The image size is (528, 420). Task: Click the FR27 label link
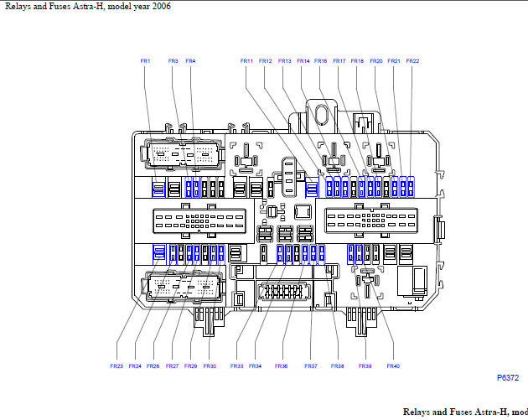click(172, 366)
